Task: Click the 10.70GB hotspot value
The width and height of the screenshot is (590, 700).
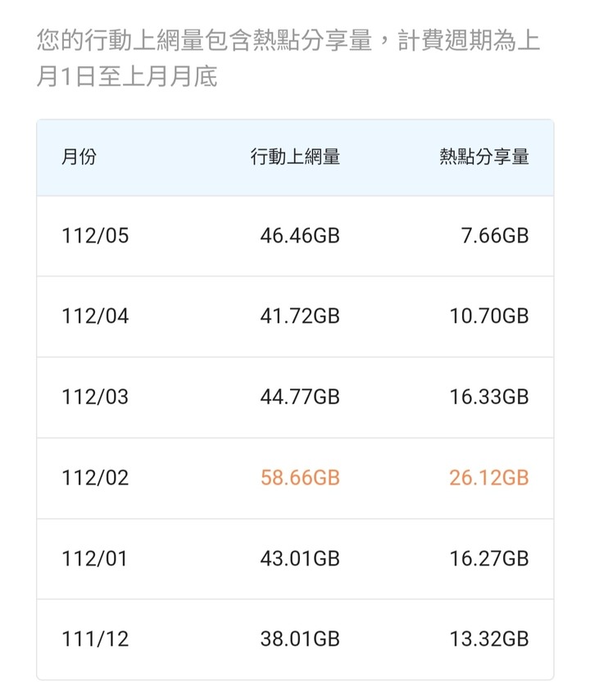Action: click(489, 316)
